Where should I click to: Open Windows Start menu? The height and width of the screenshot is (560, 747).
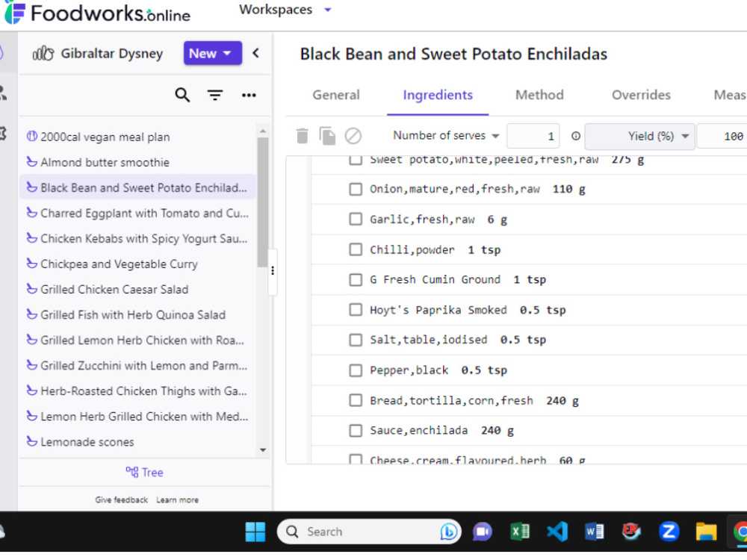coord(255,532)
